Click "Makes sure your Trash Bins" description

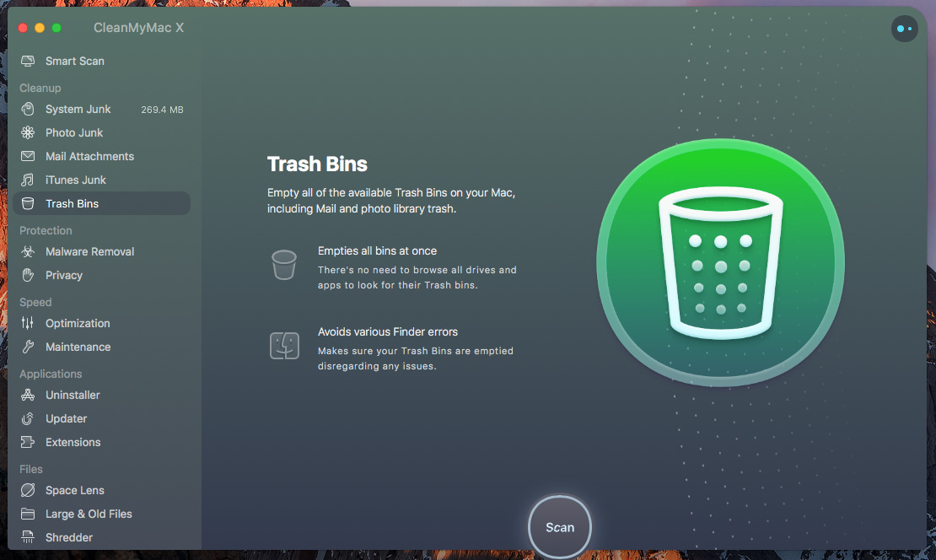(x=416, y=358)
